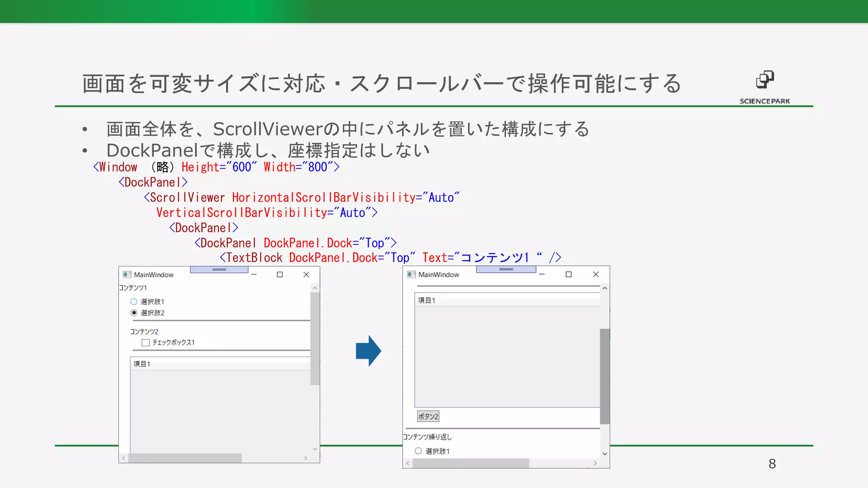The width and height of the screenshot is (868, 488).
Task: Click the コンテンツ2 label in left window
Action: (144, 332)
